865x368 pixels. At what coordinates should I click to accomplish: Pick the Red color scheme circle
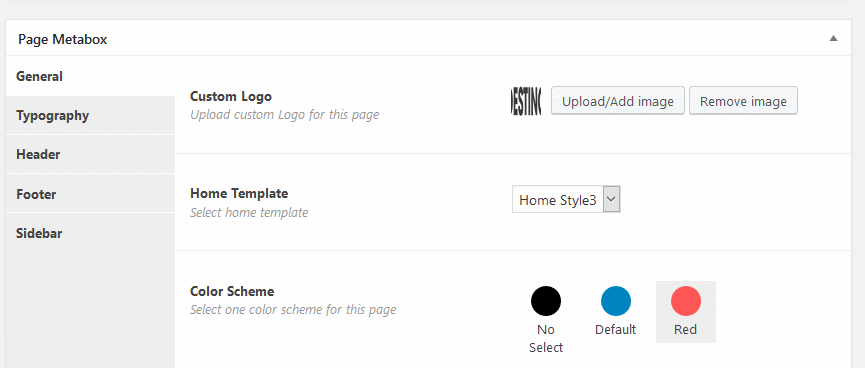point(686,301)
